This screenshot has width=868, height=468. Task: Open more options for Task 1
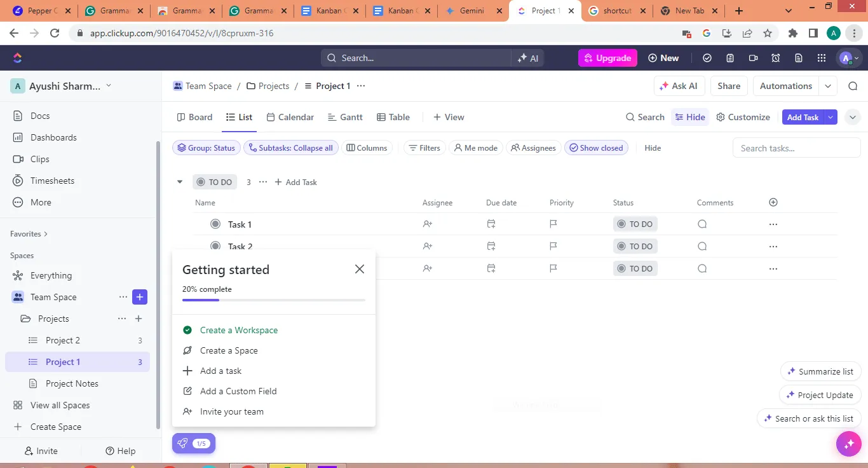773,224
